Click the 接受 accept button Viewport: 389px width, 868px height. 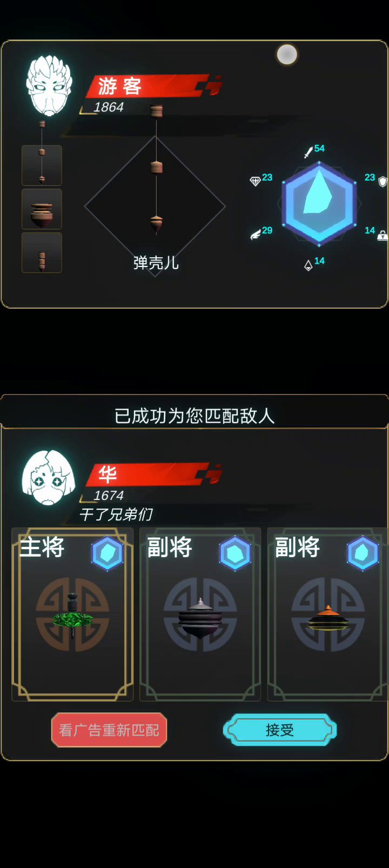[x=280, y=730]
